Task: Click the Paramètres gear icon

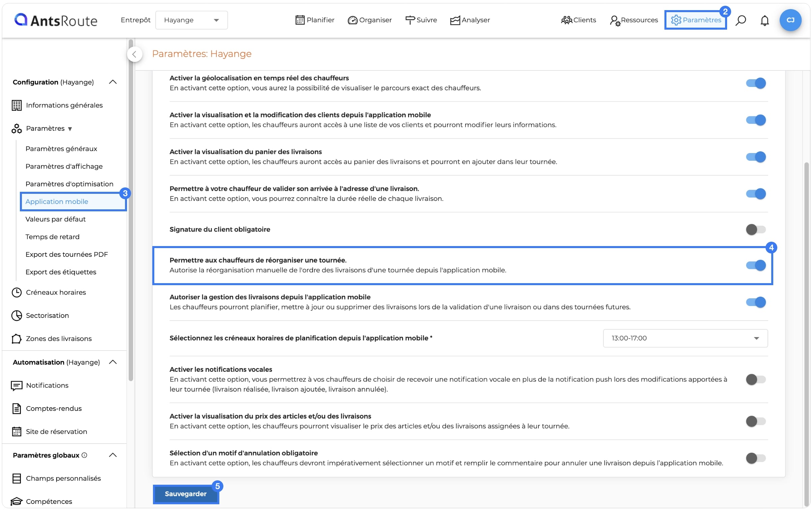Action: coord(676,20)
